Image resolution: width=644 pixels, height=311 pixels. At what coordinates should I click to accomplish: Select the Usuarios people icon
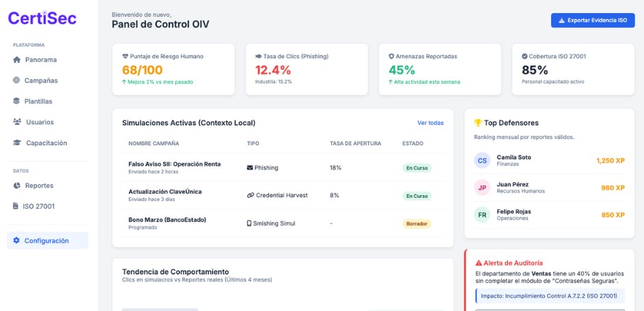pos(17,122)
